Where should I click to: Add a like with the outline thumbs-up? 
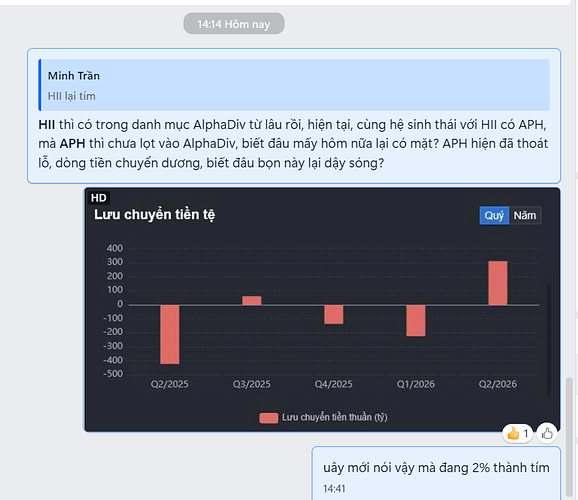point(547,433)
